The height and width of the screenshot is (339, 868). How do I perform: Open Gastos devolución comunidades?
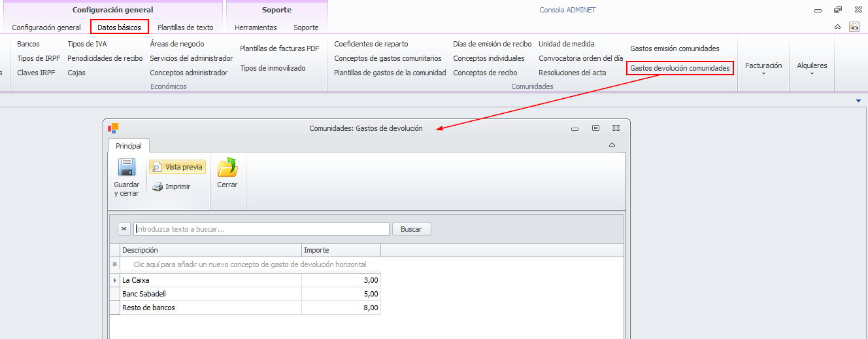pos(680,68)
